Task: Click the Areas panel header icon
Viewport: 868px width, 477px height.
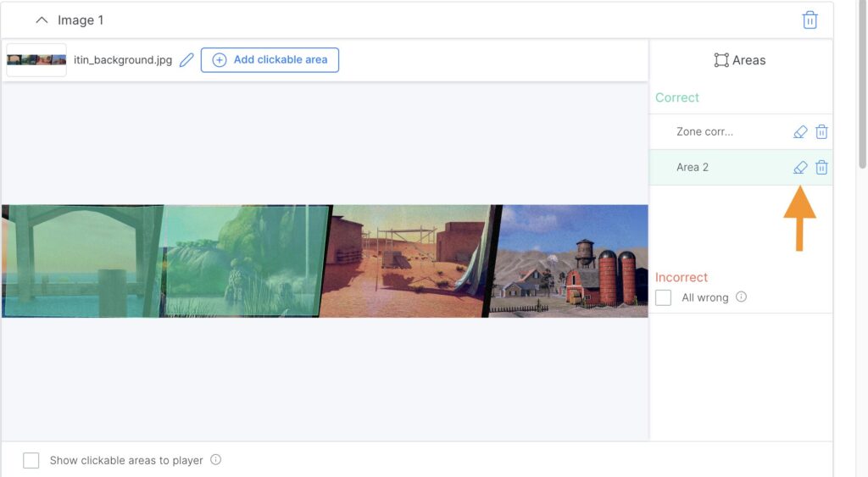Action: [721, 60]
